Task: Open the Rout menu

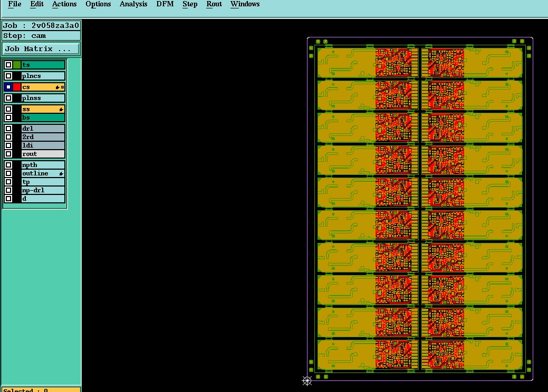Action: [x=214, y=4]
